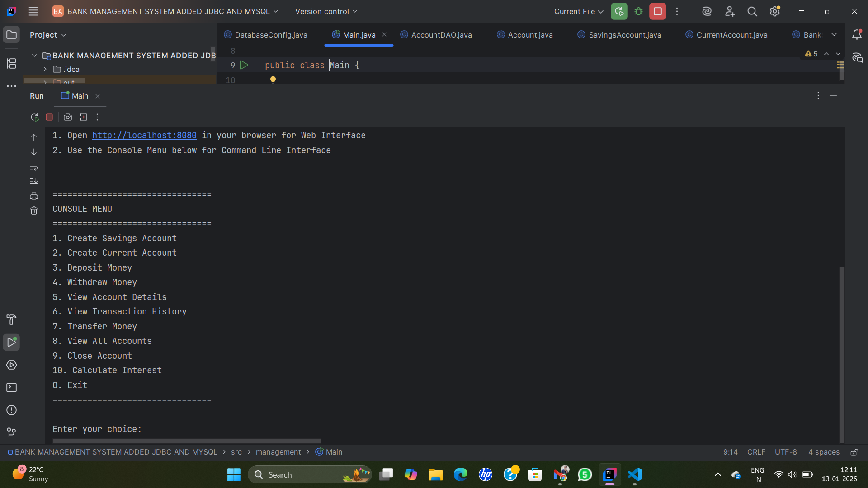Toggle read-only lock icon in status bar
Viewport: 868px width, 488px height.
pyautogui.click(x=854, y=452)
